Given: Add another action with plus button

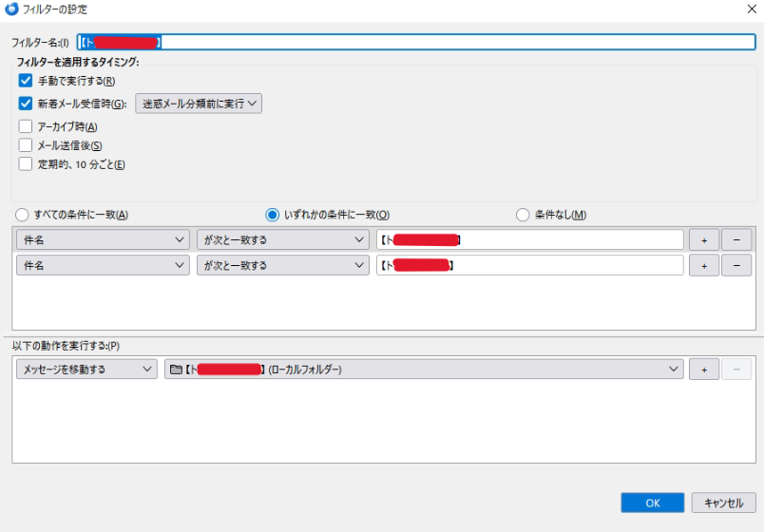Looking at the screenshot, I should [703, 370].
